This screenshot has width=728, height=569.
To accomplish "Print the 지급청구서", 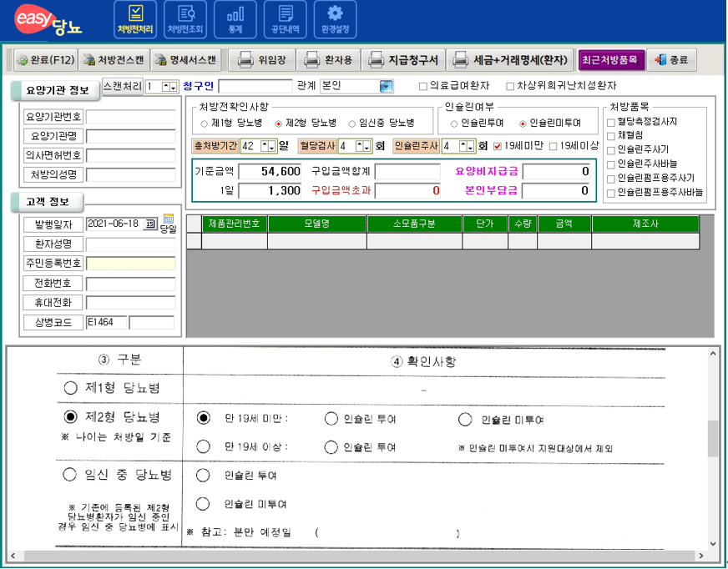I will pos(403,60).
